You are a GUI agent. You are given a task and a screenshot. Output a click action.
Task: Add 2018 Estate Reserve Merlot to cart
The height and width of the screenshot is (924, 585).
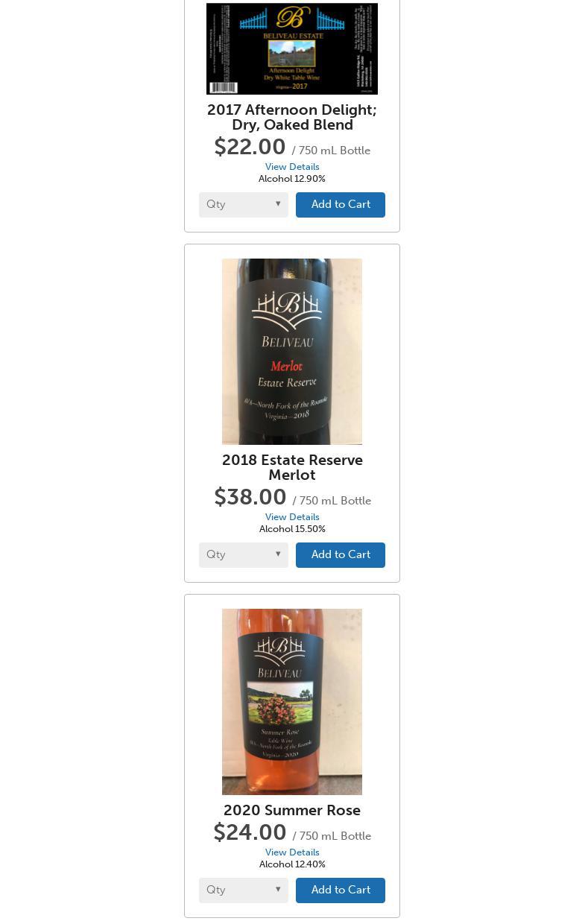click(x=341, y=555)
